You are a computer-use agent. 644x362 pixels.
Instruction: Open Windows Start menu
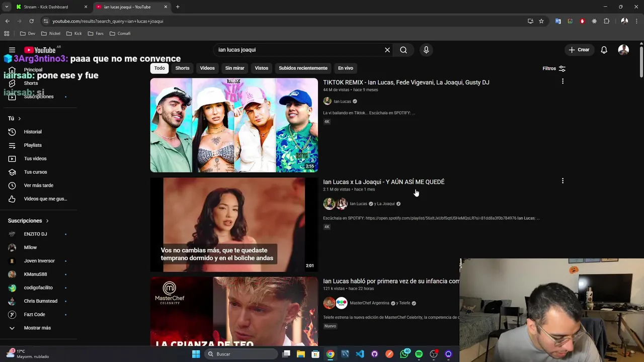(196, 354)
